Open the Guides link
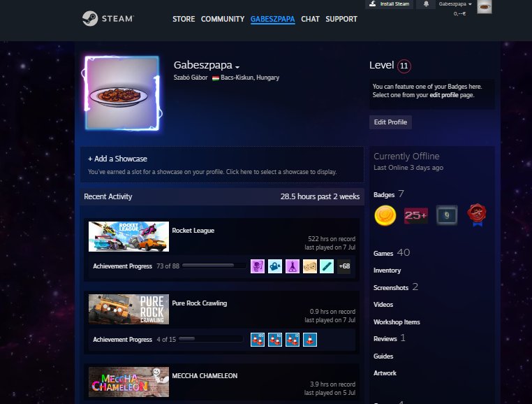532x404 pixels. (x=383, y=356)
